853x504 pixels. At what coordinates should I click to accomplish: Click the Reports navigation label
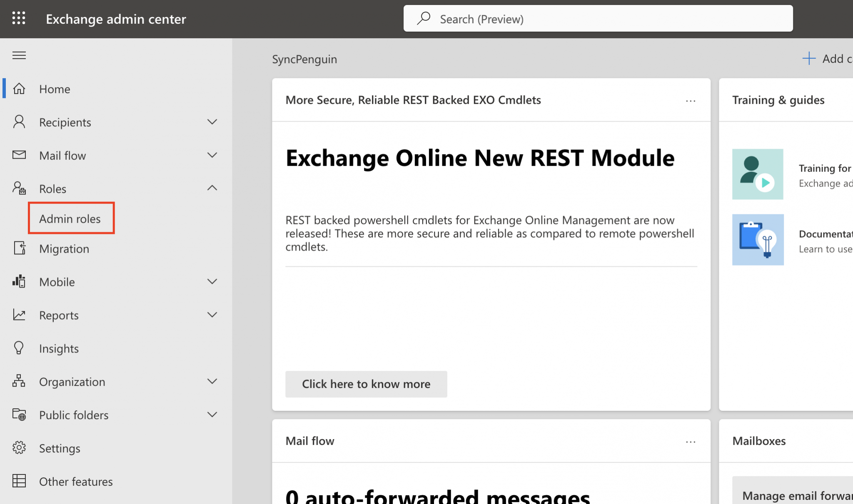point(59,315)
